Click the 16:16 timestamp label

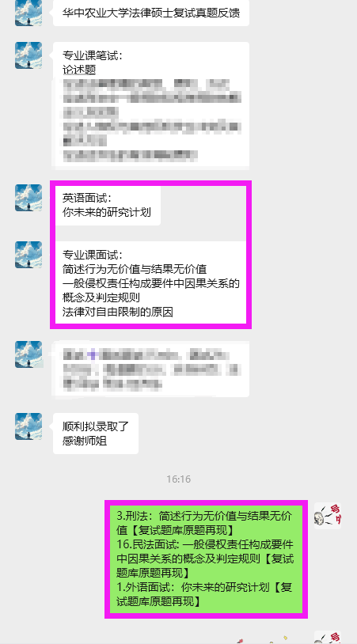pyautogui.click(x=179, y=479)
